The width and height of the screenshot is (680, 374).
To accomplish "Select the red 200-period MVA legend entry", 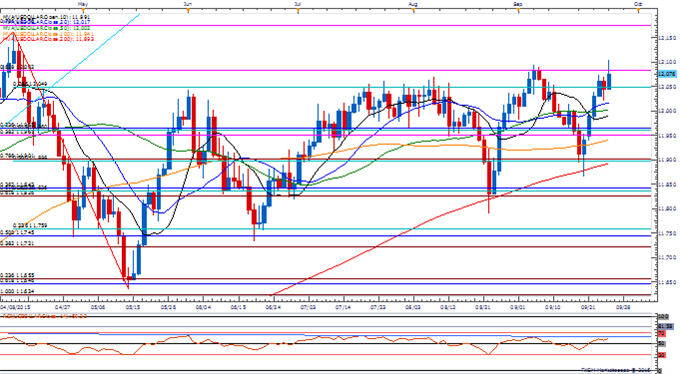I will tap(47, 39).
